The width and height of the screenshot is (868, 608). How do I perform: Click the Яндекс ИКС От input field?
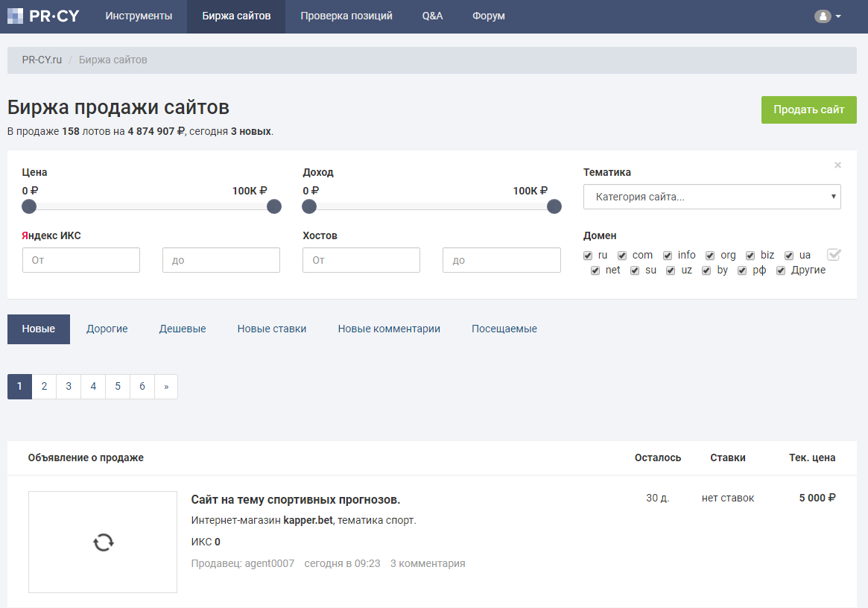pyautogui.click(x=80, y=260)
